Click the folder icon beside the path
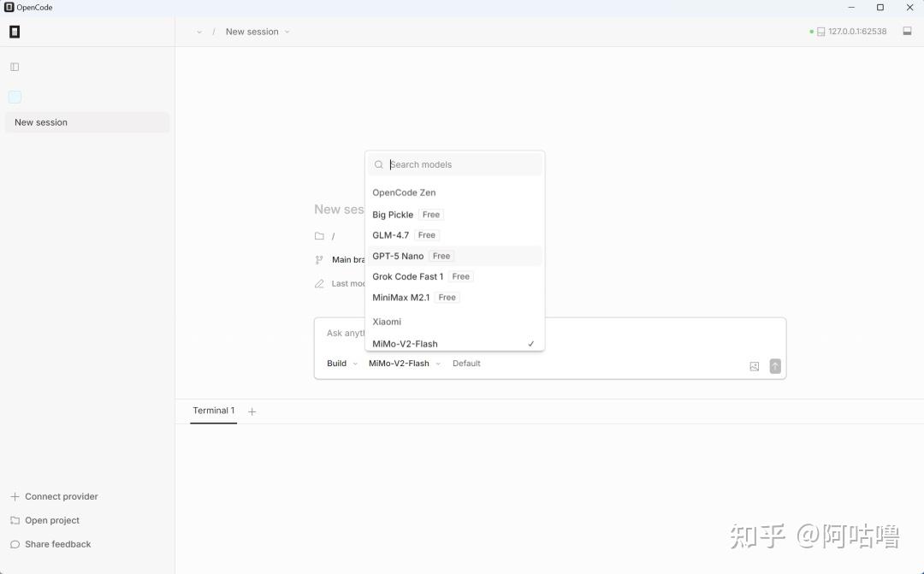The height and width of the screenshot is (574, 924). pos(319,236)
